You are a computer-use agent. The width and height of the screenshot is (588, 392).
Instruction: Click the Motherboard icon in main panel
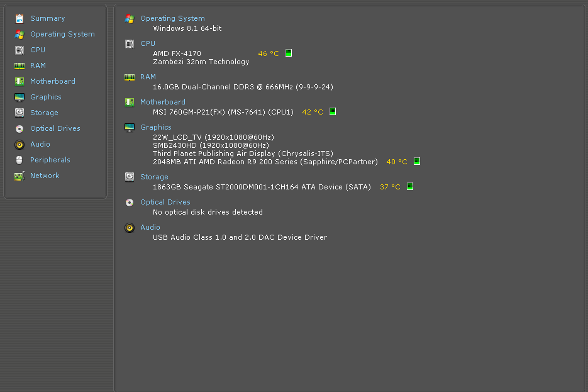pyautogui.click(x=130, y=102)
